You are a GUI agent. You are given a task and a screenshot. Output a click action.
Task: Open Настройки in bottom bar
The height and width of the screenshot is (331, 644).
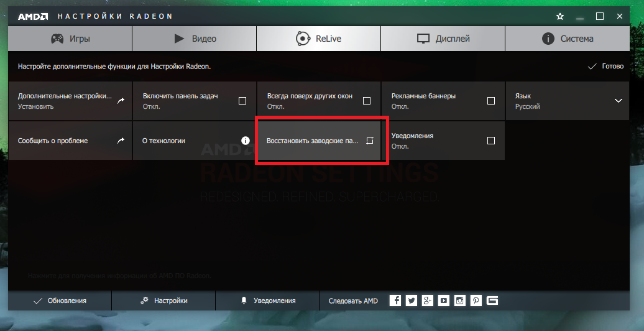point(163,301)
